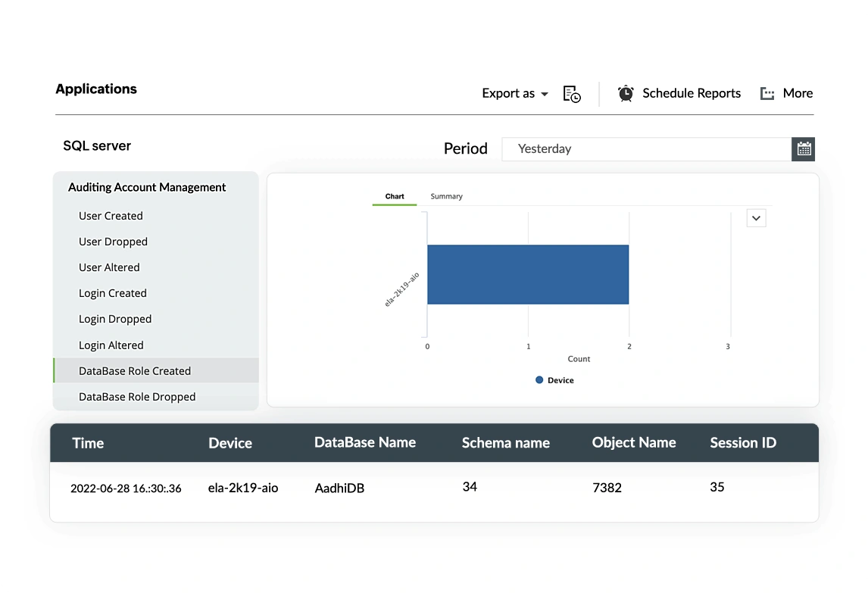Open the report history clock icon
Viewport: 868px width, 593px height.
[572, 94]
